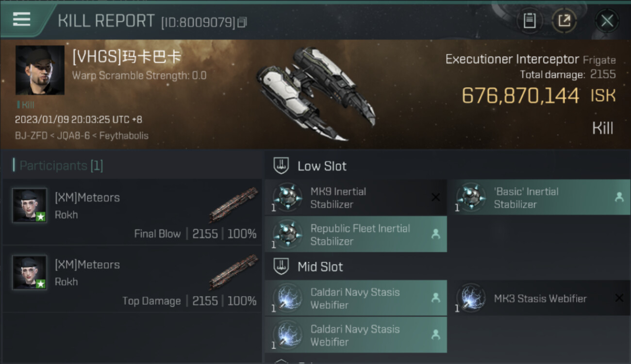Open the Final Blow Meteors pilot entry
This screenshot has width=631, height=364.
[x=131, y=212]
